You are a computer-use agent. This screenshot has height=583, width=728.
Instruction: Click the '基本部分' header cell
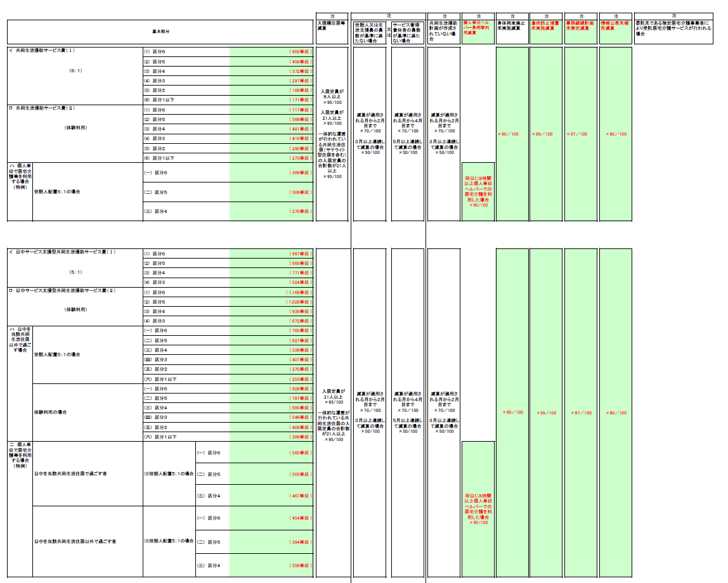(160, 32)
